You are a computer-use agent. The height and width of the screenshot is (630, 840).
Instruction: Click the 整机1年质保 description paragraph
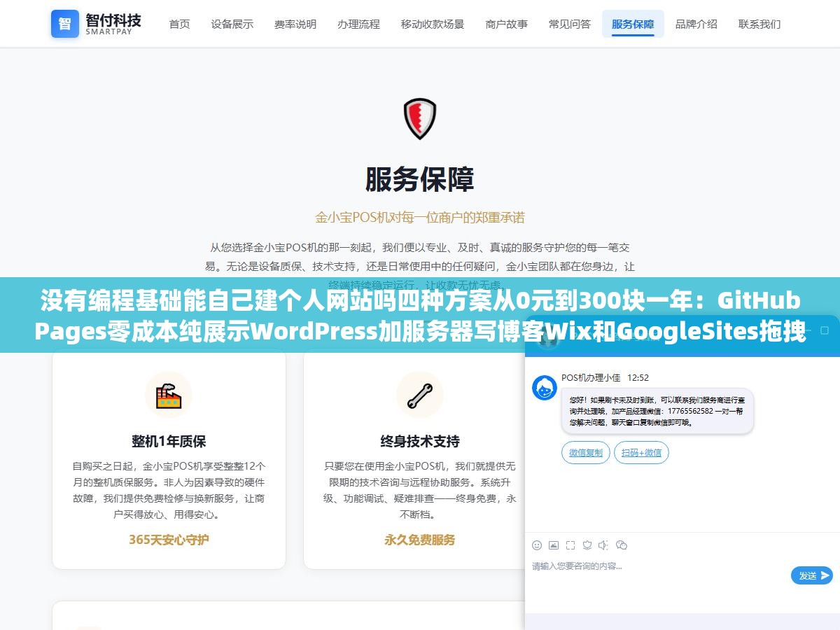(x=169, y=490)
